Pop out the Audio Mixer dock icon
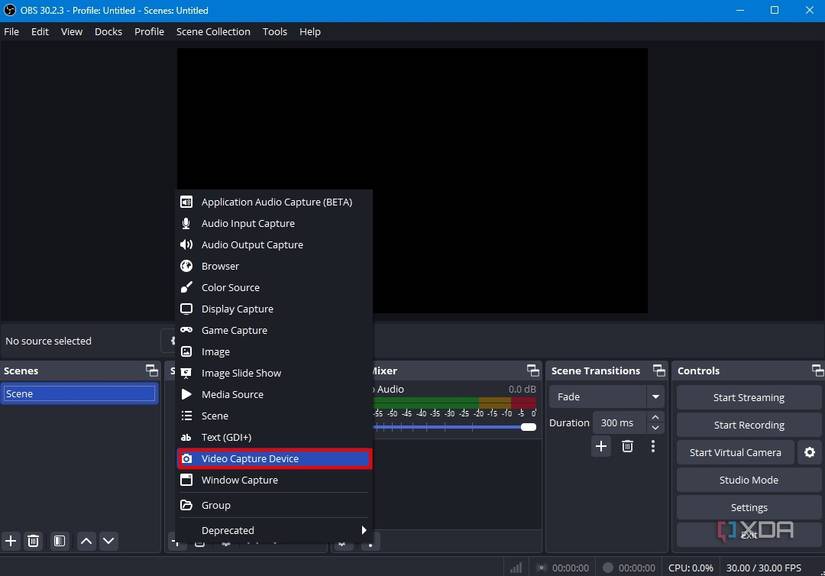 pos(533,370)
